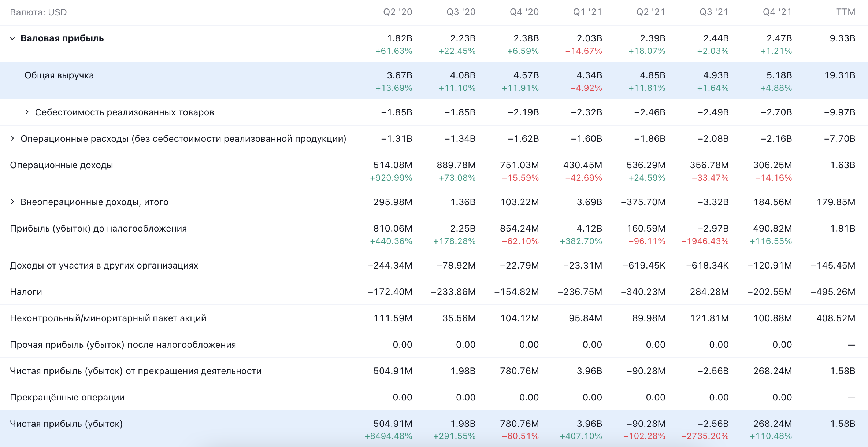Click Чистая прибыль от прекращения деятельности label

(x=136, y=371)
